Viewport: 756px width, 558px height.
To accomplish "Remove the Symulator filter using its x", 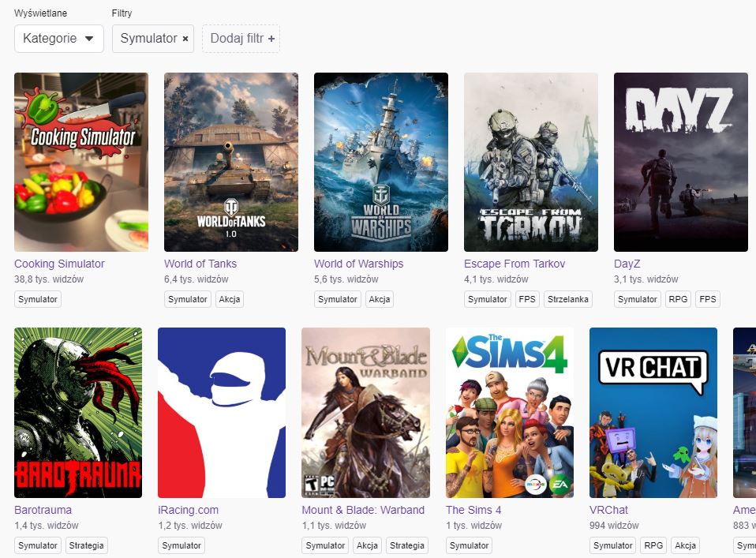I will click(185, 39).
